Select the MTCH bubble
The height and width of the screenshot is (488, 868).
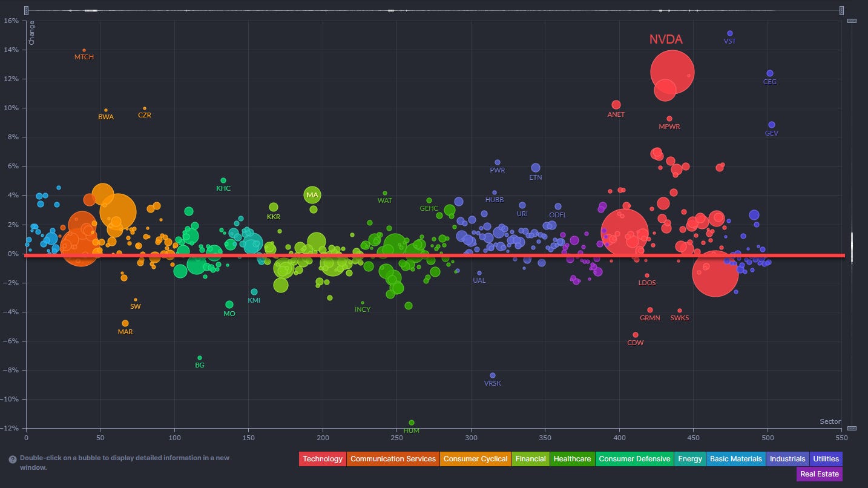(84, 50)
